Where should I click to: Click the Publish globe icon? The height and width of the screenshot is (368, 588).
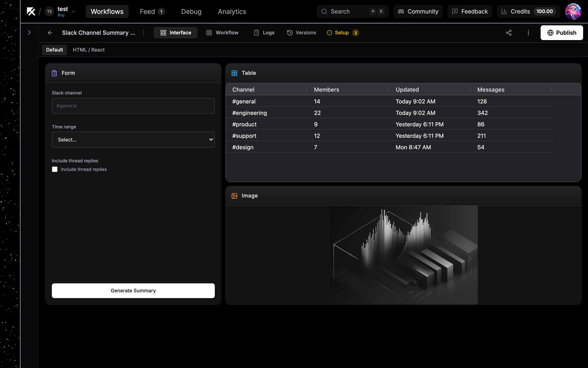(550, 33)
